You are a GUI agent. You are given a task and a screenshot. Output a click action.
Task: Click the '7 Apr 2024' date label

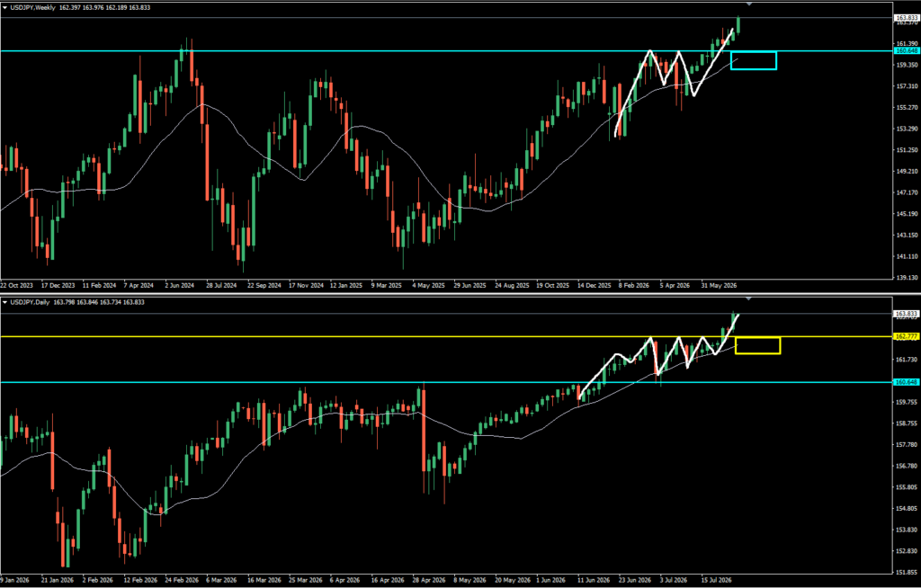139,286
